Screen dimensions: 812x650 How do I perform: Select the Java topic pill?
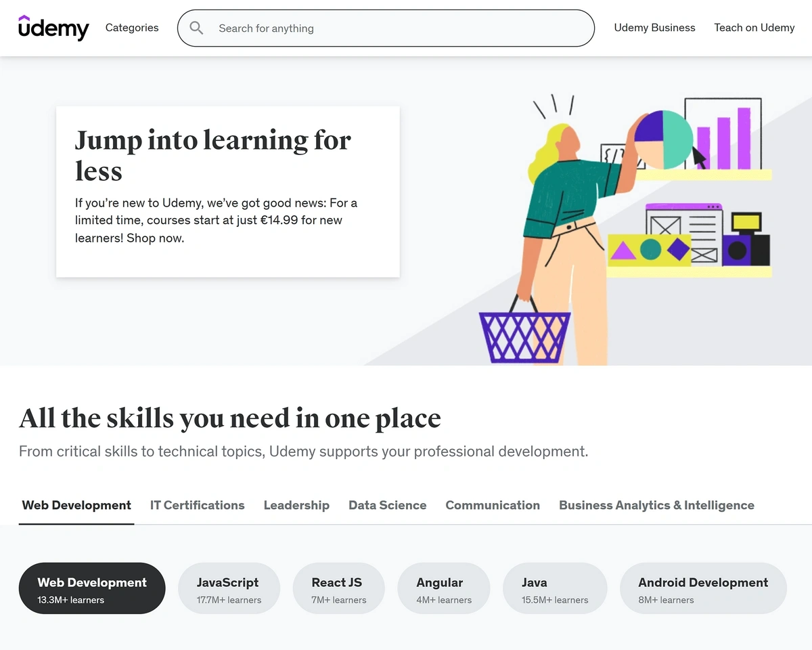555,588
